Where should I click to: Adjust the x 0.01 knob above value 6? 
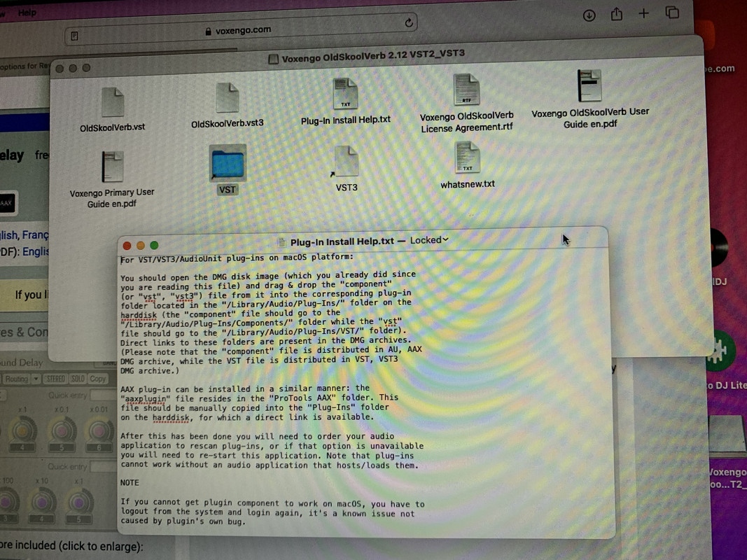[x=99, y=430]
